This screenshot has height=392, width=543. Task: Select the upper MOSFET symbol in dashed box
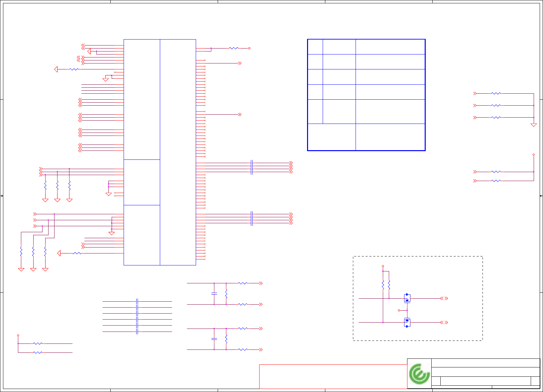pyautogui.click(x=407, y=298)
